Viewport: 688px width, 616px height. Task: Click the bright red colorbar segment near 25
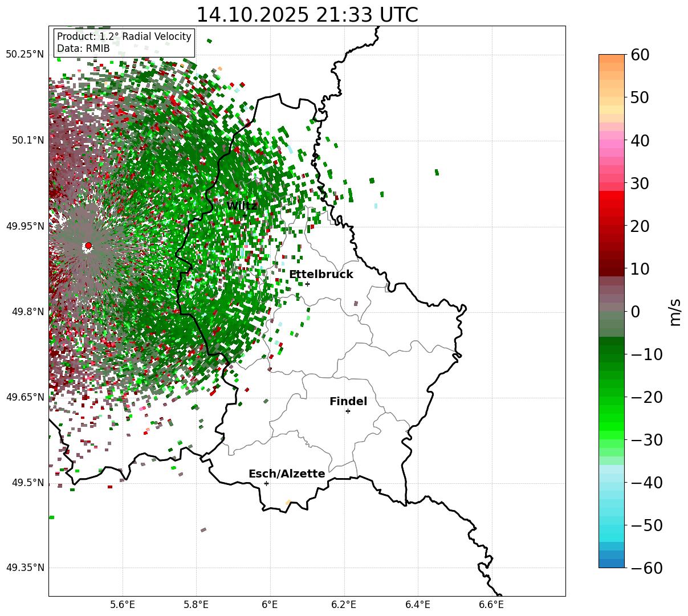tap(612, 204)
